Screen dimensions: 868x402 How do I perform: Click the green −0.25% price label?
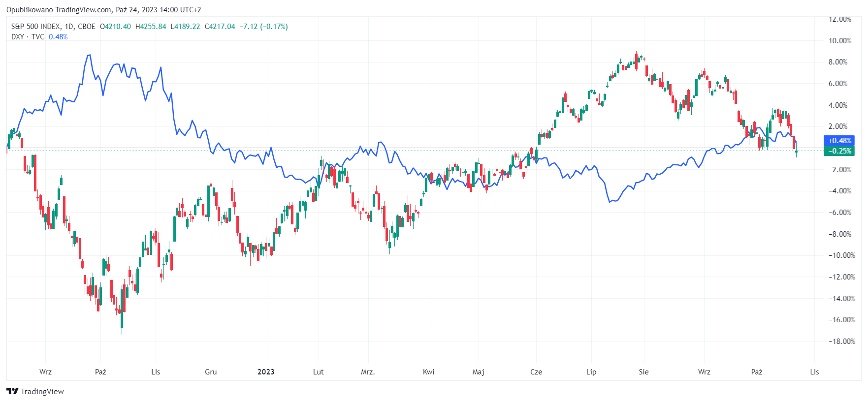[839, 151]
